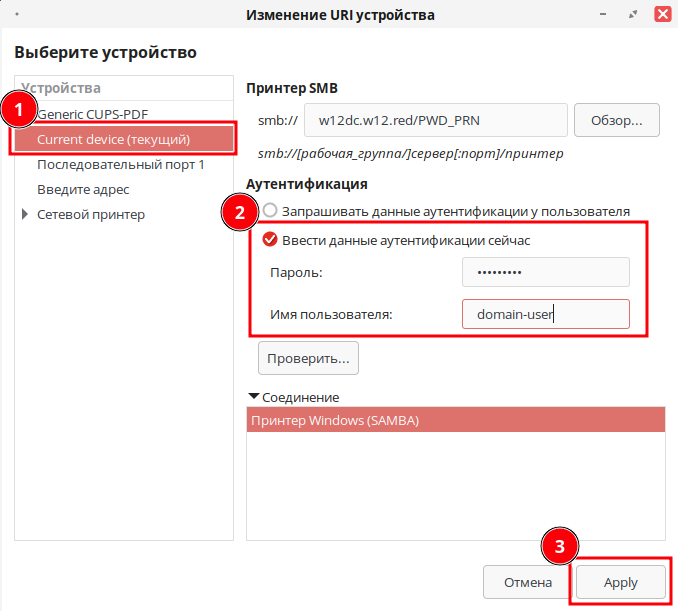Close the URI change dialog window
Image resolution: width=679 pixels, height=611 pixels.
[662, 15]
